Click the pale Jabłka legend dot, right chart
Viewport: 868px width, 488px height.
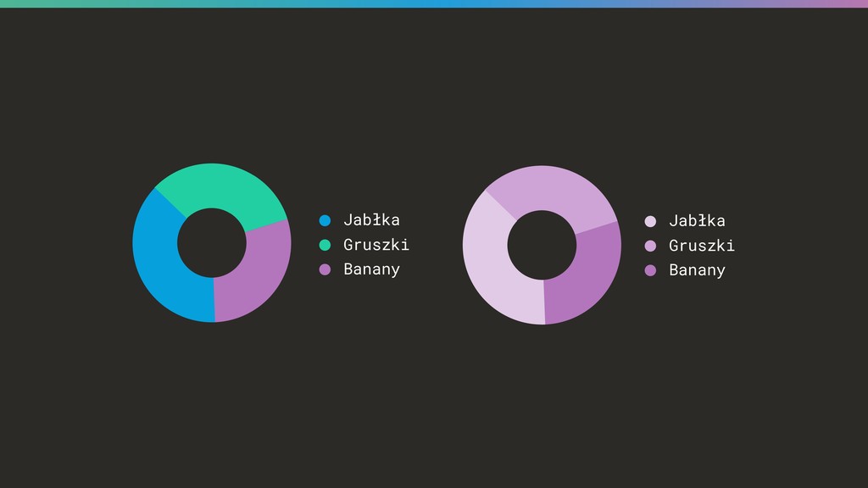650,221
